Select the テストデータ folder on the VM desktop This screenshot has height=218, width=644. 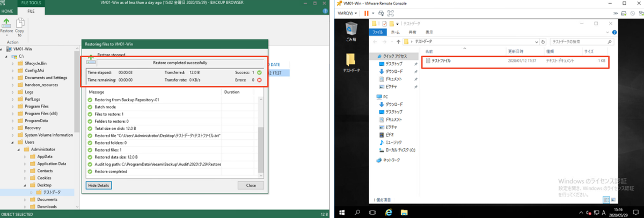coord(351,62)
